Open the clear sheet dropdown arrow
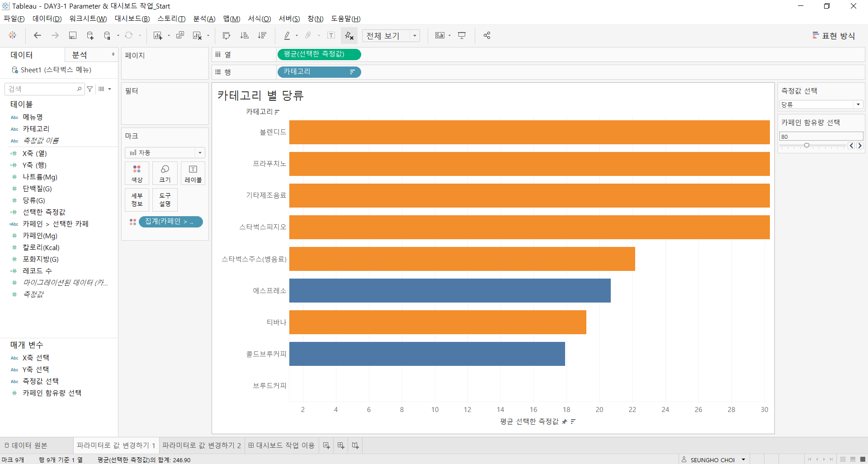The image size is (868, 464). 208,36
